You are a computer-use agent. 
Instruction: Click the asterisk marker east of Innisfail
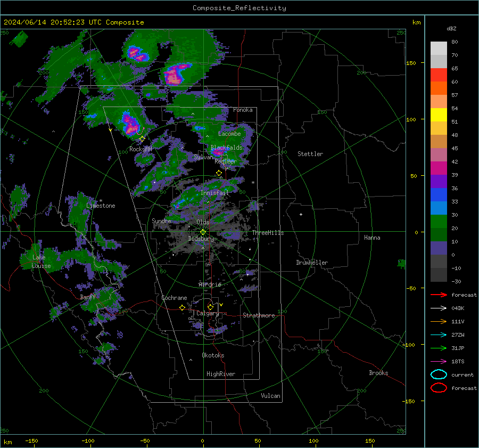pyautogui.click(x=253, y=183)
